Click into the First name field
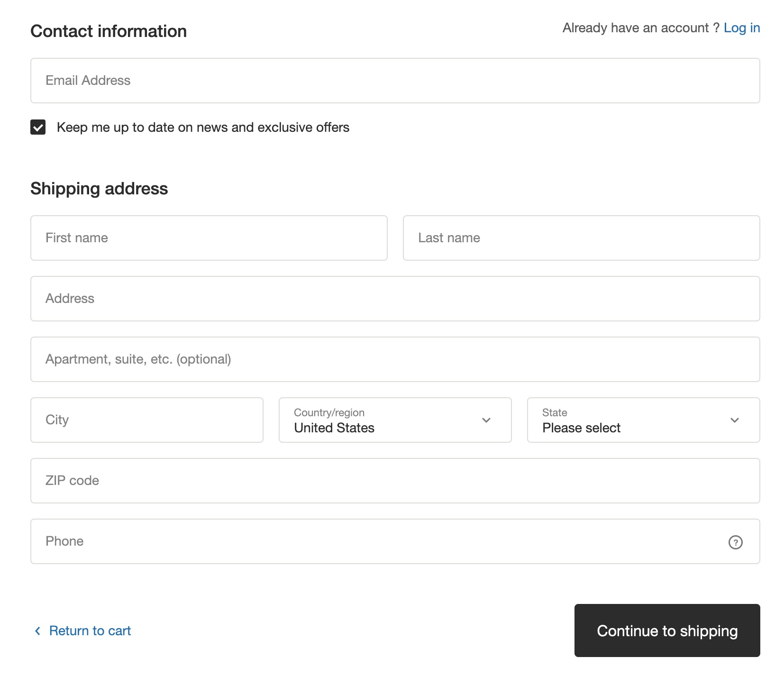 click(x=209, y=238)
